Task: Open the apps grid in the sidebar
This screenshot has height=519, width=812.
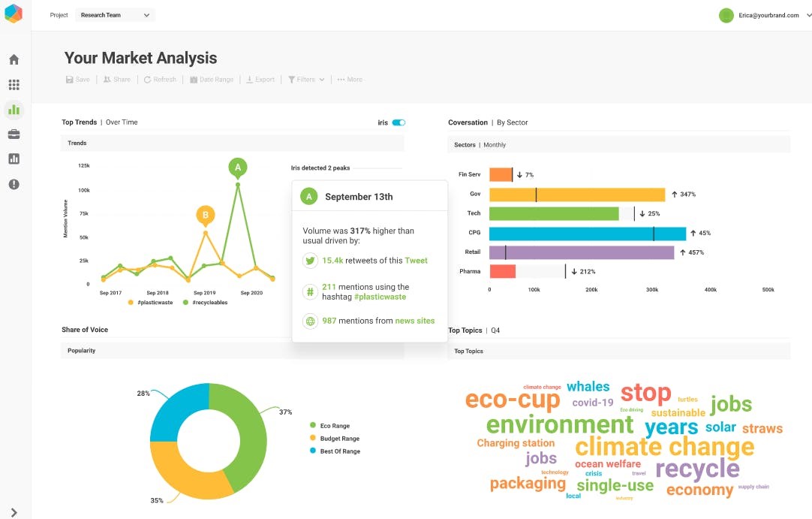Action: [14, 83]
